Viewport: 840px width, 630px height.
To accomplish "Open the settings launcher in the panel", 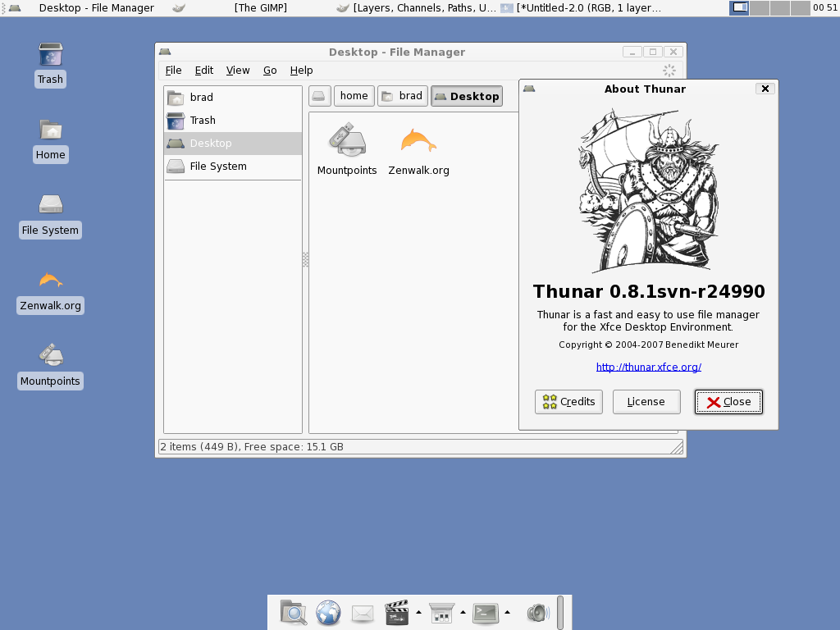I will [441, 613].
